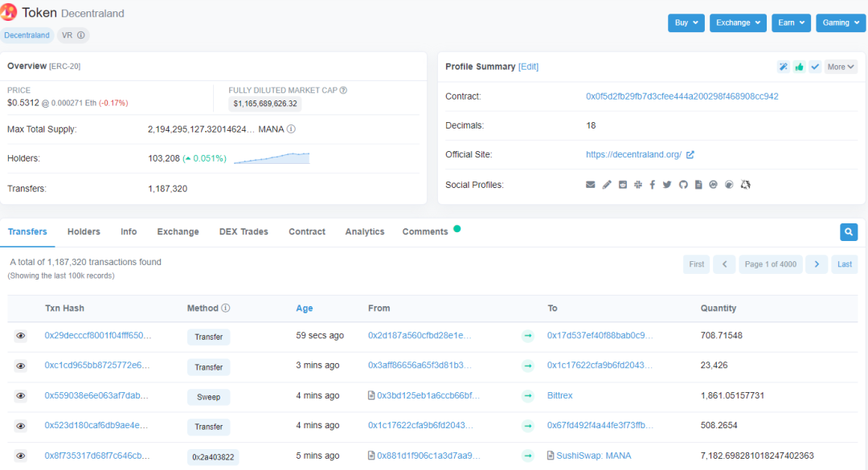Toggle eye icon for the 708.71548 transfer row
Screen dimensions: 868x470
[21, 336]
